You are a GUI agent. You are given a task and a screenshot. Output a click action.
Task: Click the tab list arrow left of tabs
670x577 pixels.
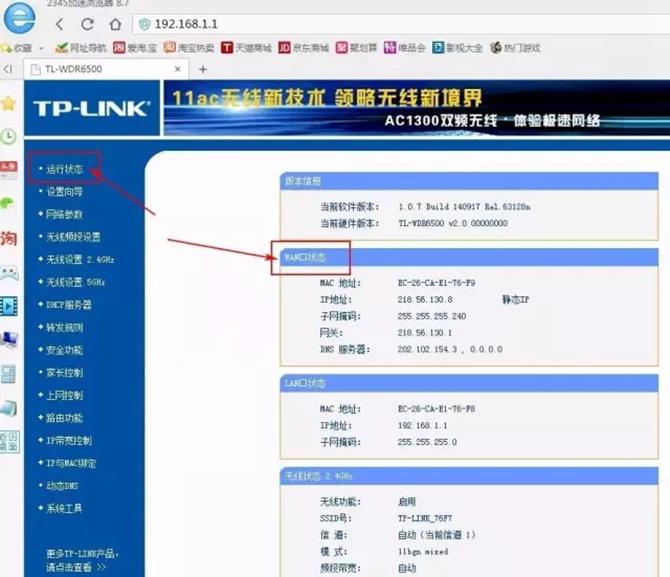coord(8,69)
